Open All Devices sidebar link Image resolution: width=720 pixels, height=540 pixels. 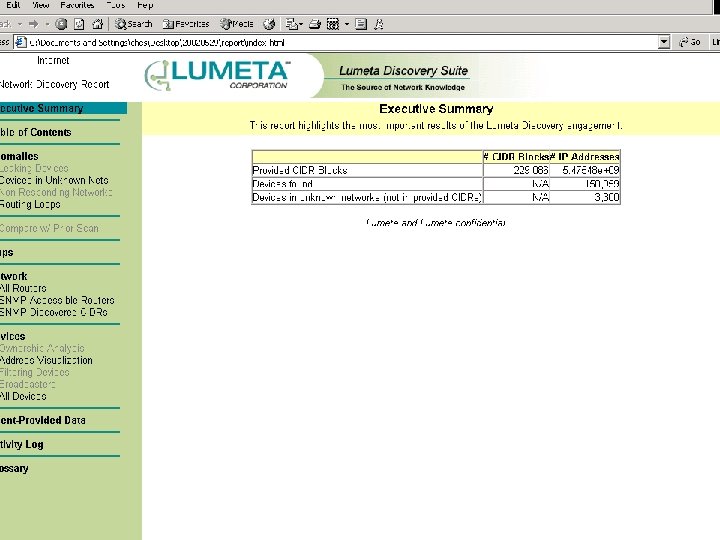23,396
